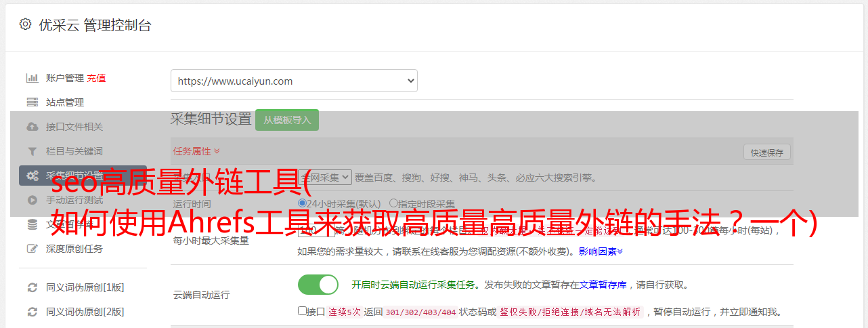Open 账户管理 in the sidebar

coord(65,78)
